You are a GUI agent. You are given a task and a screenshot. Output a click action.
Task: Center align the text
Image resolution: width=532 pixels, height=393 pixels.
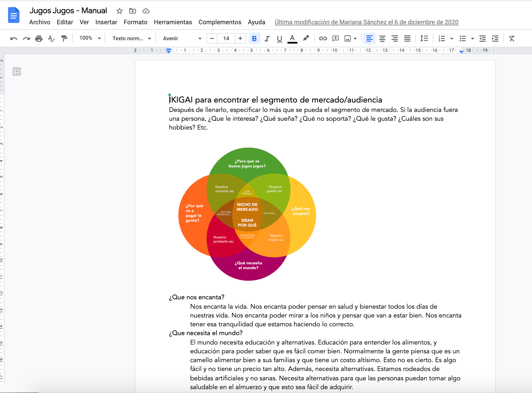coord(382,39)
